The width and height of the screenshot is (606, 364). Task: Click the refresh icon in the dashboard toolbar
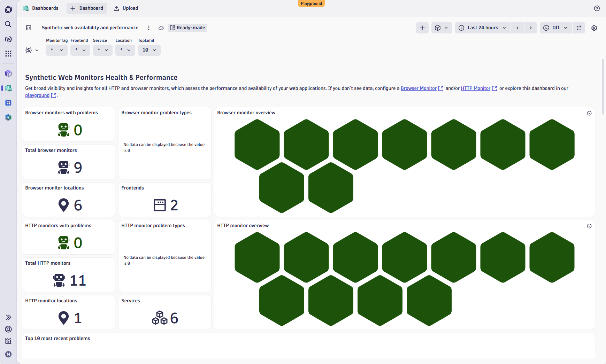tap(578, 28)
